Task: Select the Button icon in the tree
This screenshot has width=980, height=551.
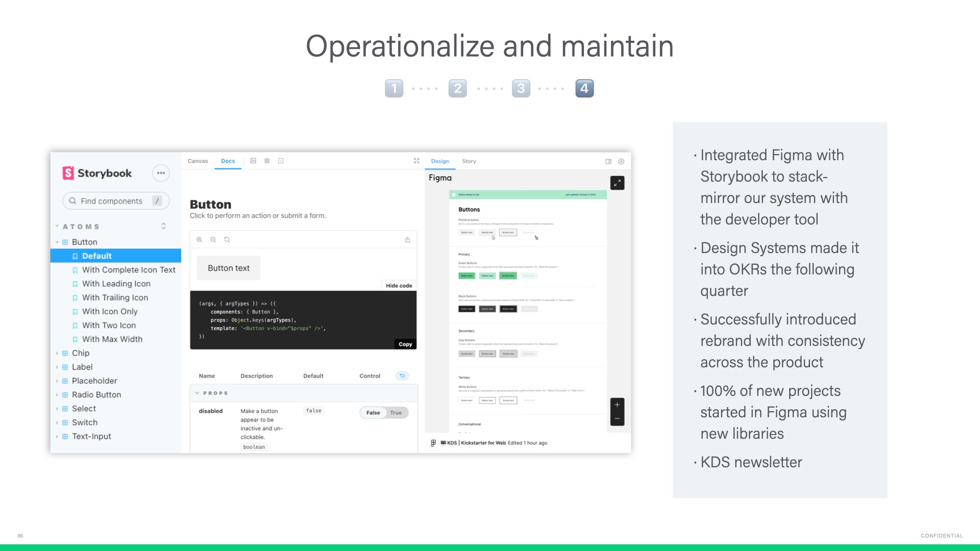Action: tap(65, 242)
